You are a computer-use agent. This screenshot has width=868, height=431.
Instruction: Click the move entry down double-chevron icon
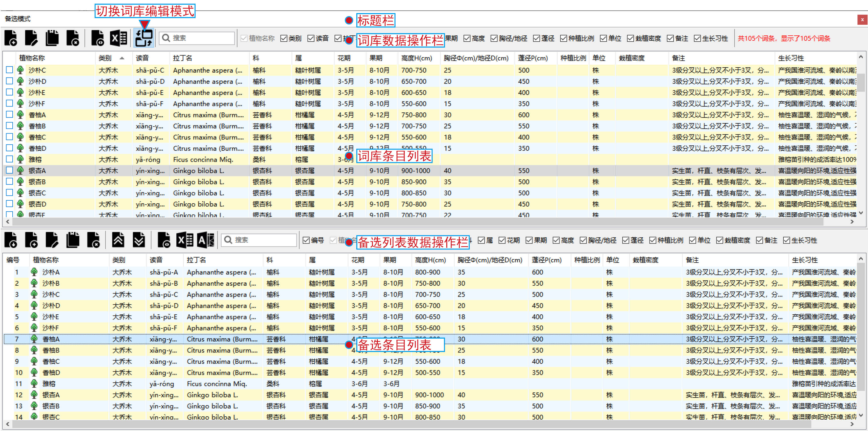click(139, 240)
